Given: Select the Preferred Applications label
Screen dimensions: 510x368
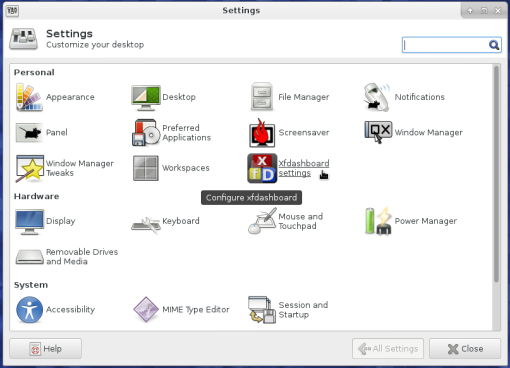Looking at the screenshot, I should 187,133.
